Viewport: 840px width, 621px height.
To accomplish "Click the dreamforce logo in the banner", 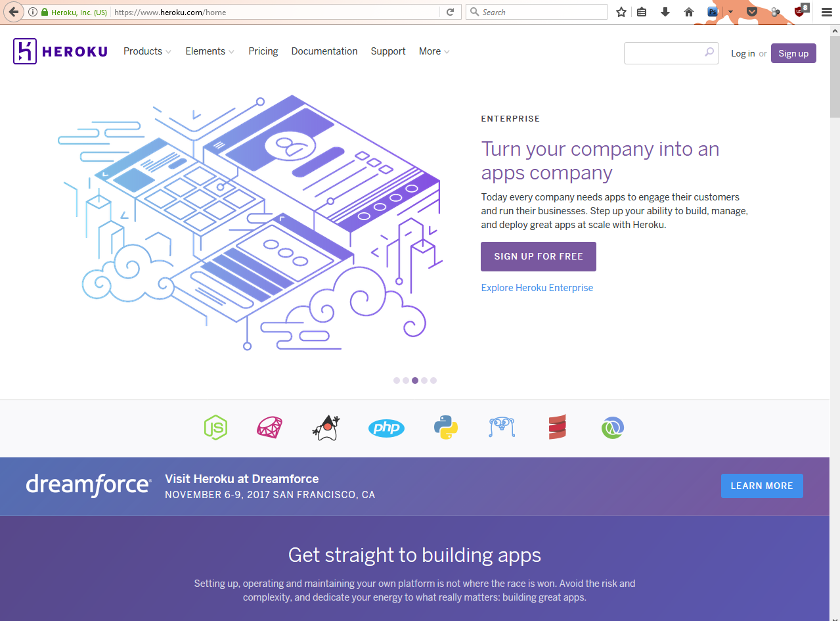I will click(x=89, y=485).
